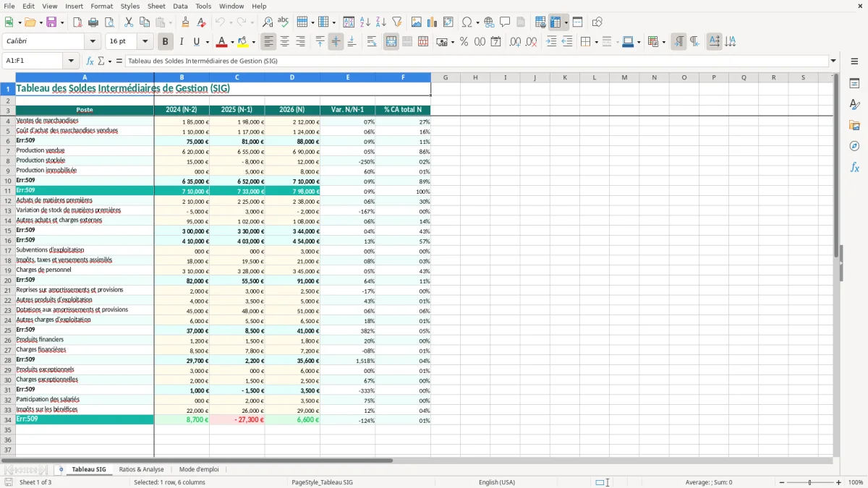Click the Export as PDF icon
This screenshot has width=868, height=488.
point(77,22)
